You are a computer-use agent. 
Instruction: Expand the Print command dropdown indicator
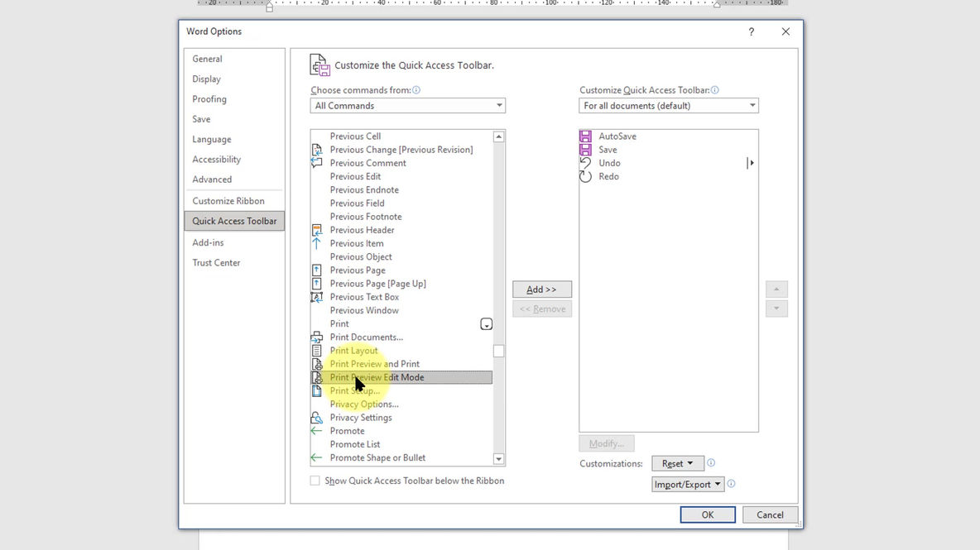[486, 324]
